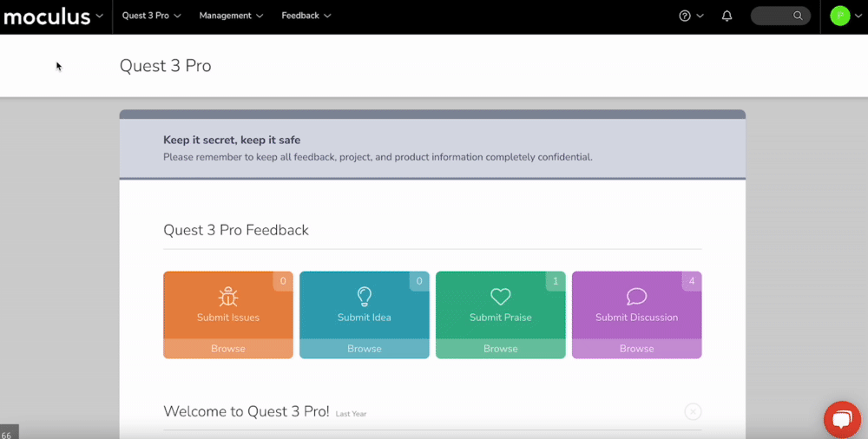Click the Last Year timestamp
Viewport: 868px width, 439px height.
tap(351, 414)
